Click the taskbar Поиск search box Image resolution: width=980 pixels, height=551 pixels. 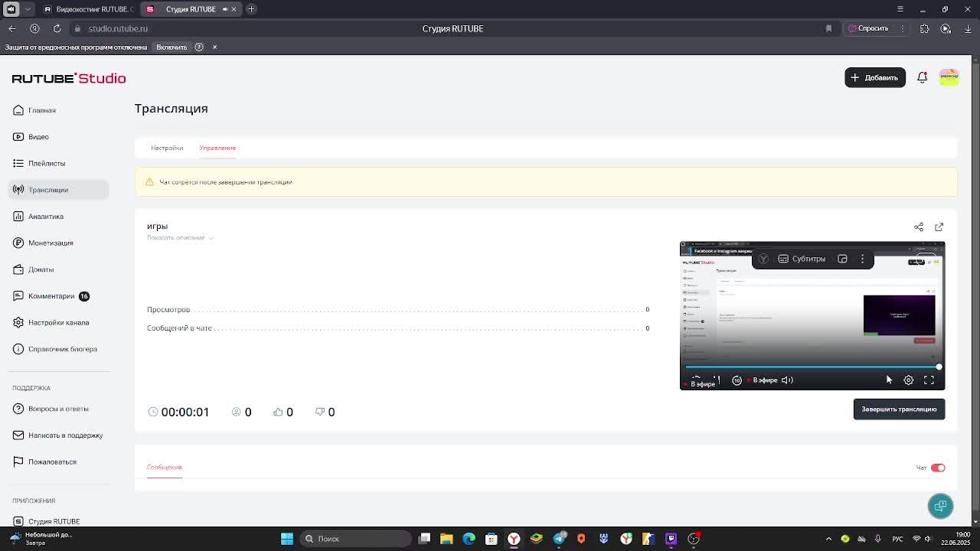(356, 539)
